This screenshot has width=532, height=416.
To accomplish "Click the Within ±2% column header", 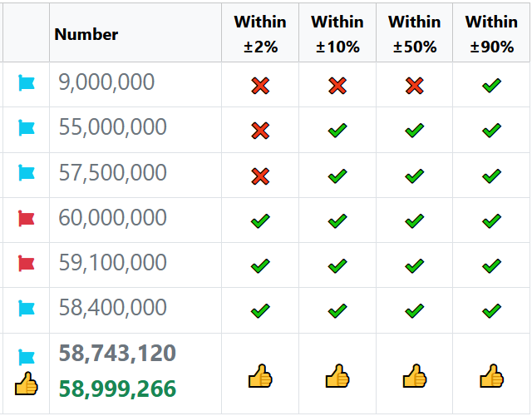I will pos(260,34).
